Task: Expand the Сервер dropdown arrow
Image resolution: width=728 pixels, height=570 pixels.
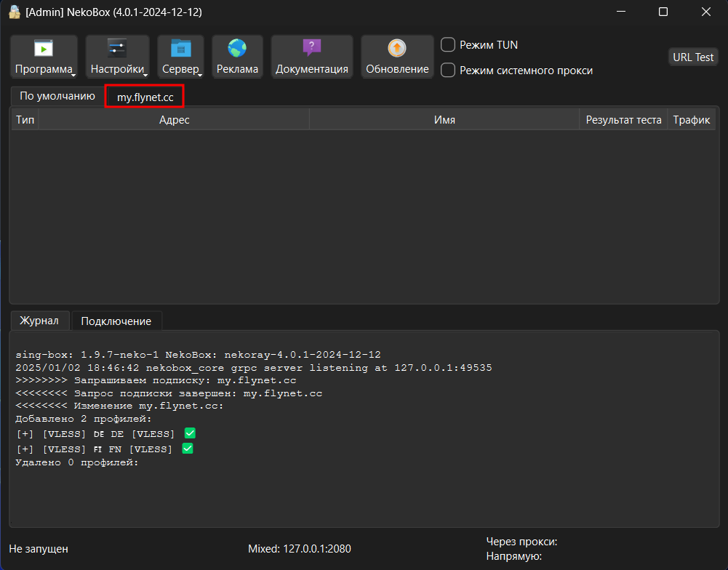Action: pyautogui.click(x=200, y=74)
